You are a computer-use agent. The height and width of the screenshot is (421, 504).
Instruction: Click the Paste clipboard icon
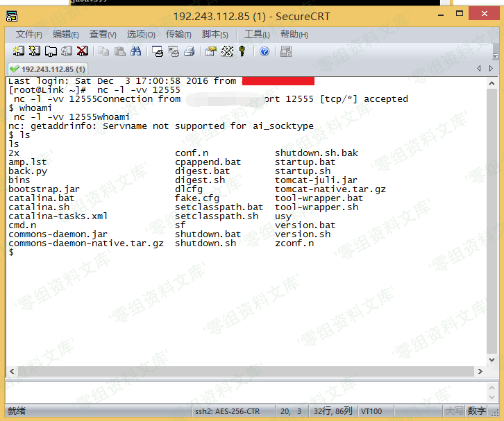tap(120, 51)
